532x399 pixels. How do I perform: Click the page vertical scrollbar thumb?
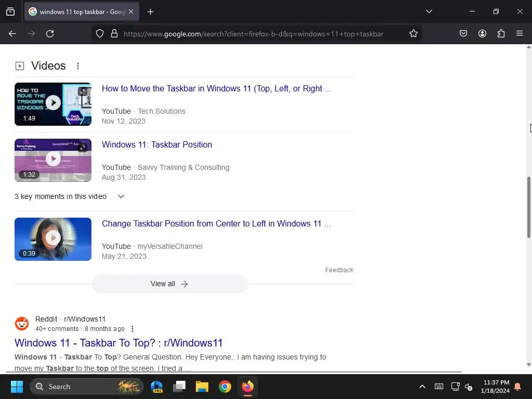coord(528,207)
